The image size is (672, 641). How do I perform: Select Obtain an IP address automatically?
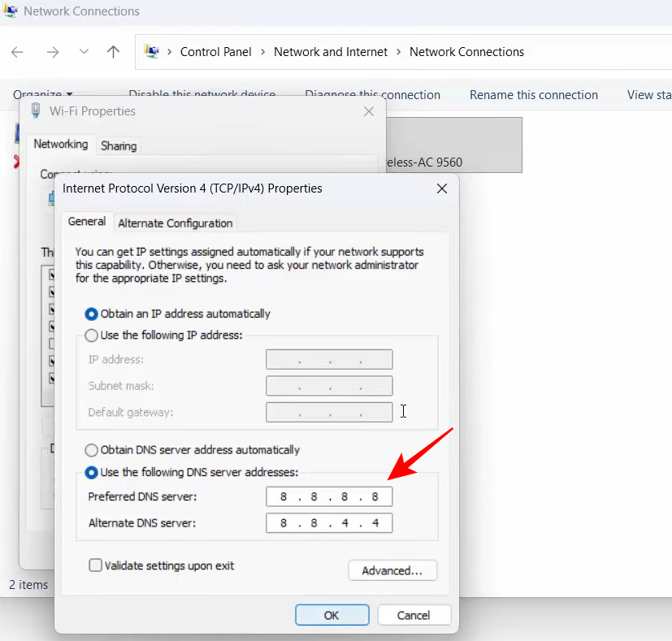(92, 314)
